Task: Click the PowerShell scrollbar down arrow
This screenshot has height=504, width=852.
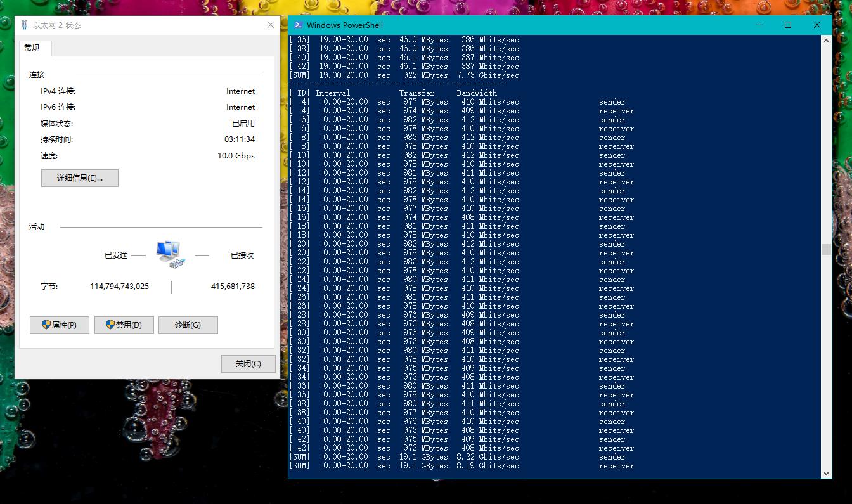Action: 826,473
